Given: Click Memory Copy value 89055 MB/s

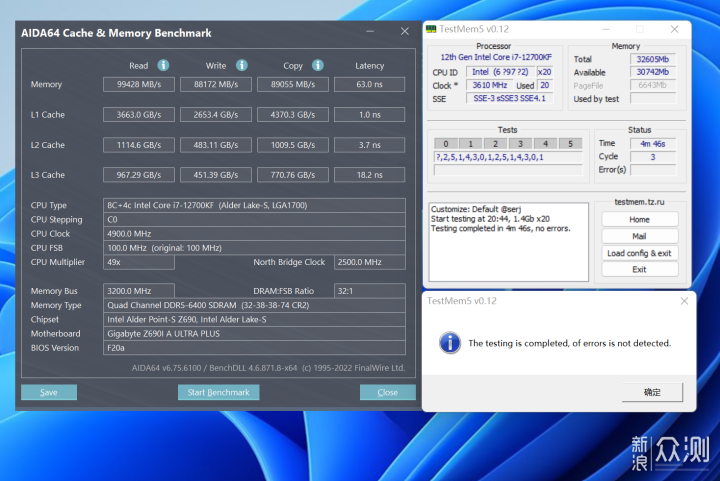Looking at the screenshot, I should (293, 84).
